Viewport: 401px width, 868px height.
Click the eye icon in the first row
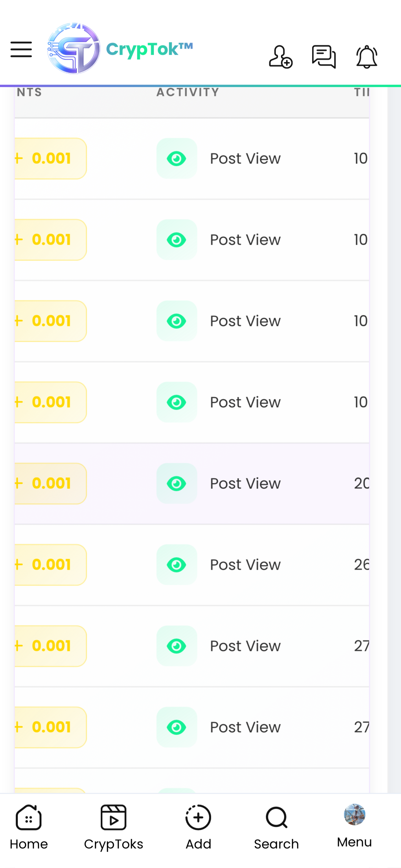pyautogui.click(x=177, y=159)
